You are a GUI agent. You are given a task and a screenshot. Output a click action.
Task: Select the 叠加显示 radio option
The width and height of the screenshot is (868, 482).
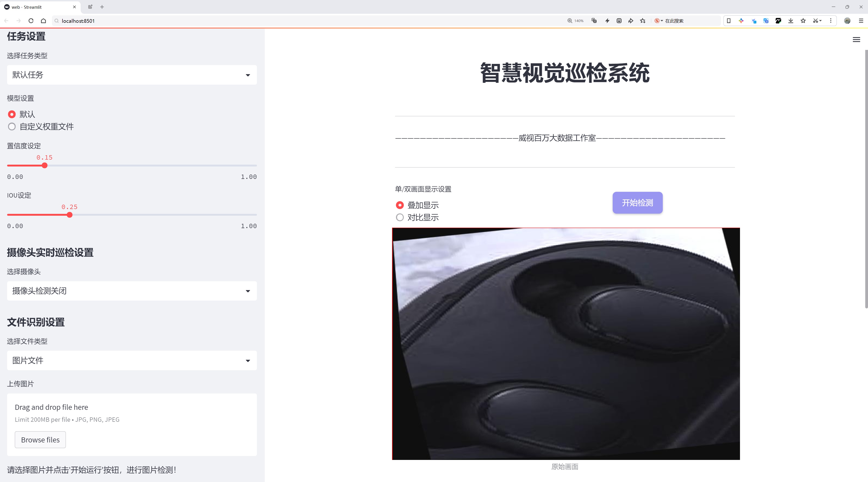tap(400, 205)
